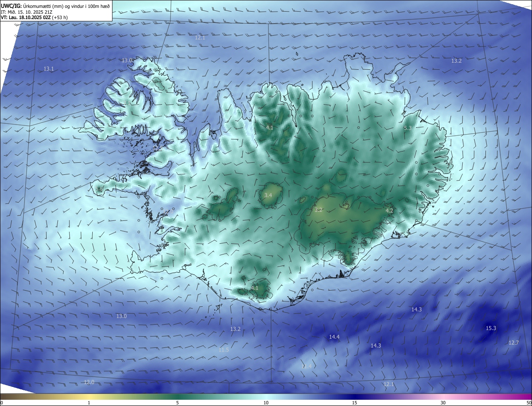The height and width of the screenshot is (406, 532).
Task: Click the '1' tick on the color scale
Action: coord(89,403)
